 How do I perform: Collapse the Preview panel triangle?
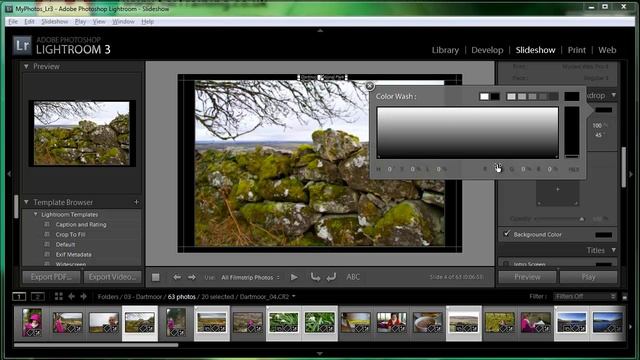(x=26, y=66)
